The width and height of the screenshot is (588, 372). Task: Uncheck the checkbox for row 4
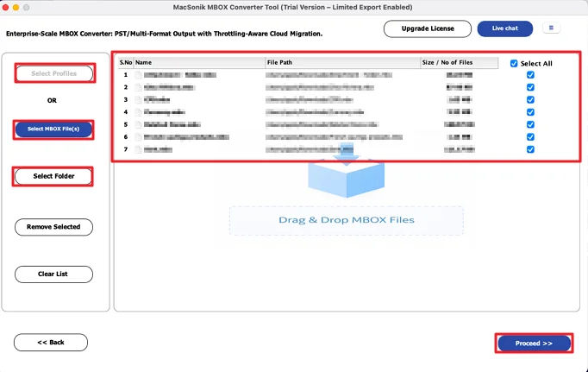click(530, 112)
